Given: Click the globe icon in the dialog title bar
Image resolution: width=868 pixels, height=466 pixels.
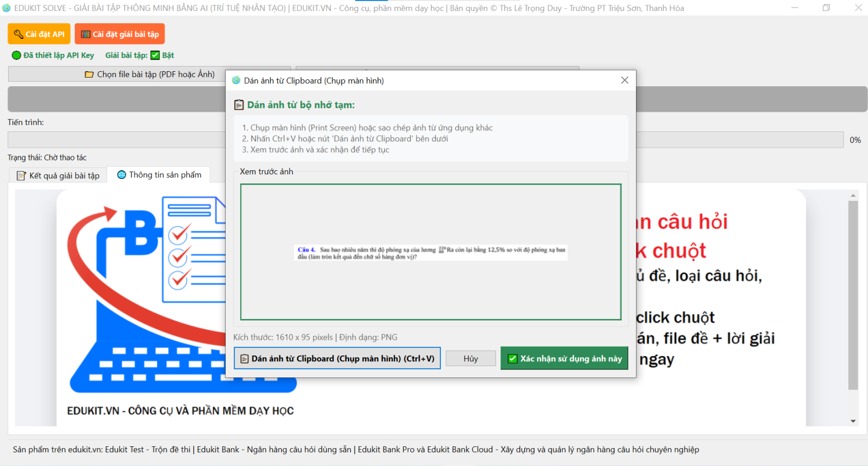Looking at the screenshot, I should [236, 80].
